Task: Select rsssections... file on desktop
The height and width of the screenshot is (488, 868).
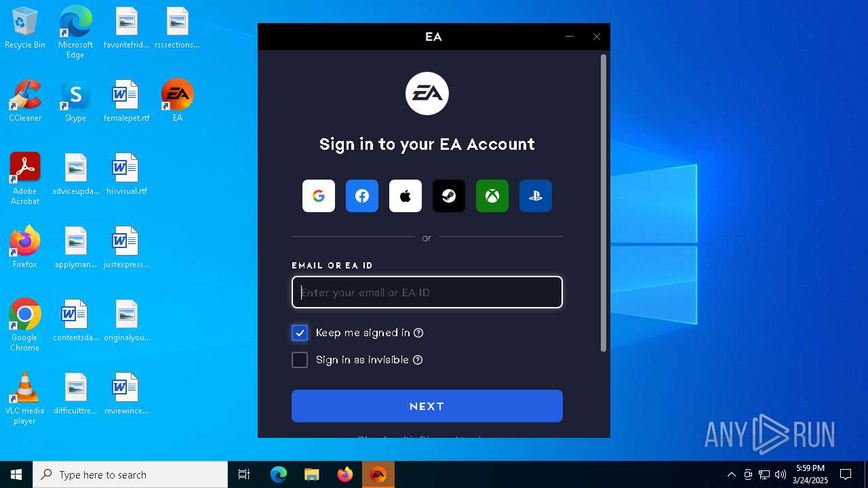Action: pos(177,28)
